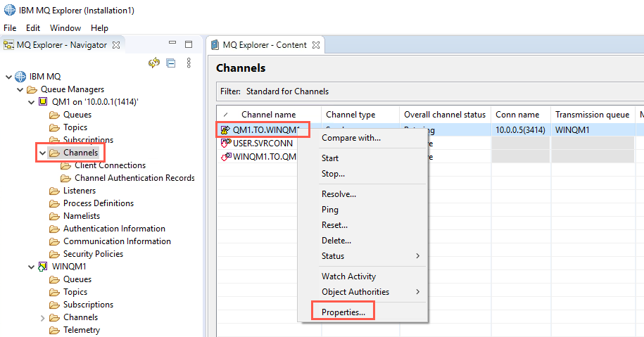Click the refresh icon in Navigator toolbar
Viewport: 644px width, 337px height.
(x=154, y=63)
